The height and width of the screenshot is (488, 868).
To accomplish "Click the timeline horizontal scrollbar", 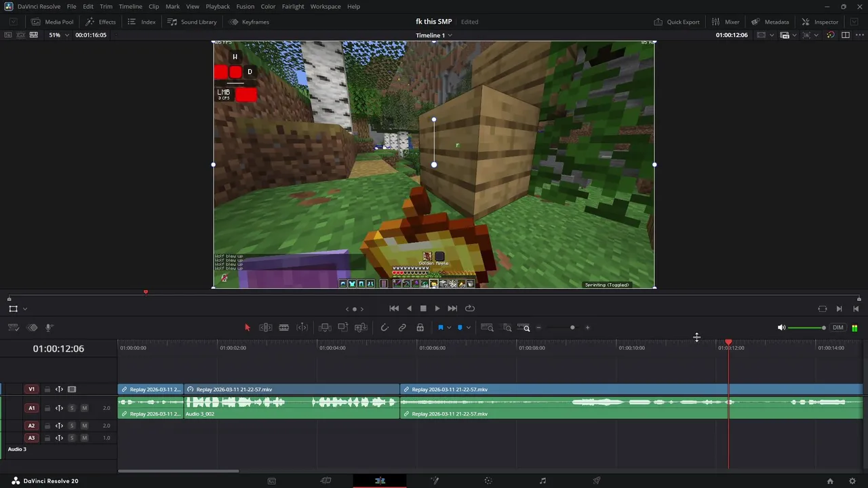I will tap(178, 471).
